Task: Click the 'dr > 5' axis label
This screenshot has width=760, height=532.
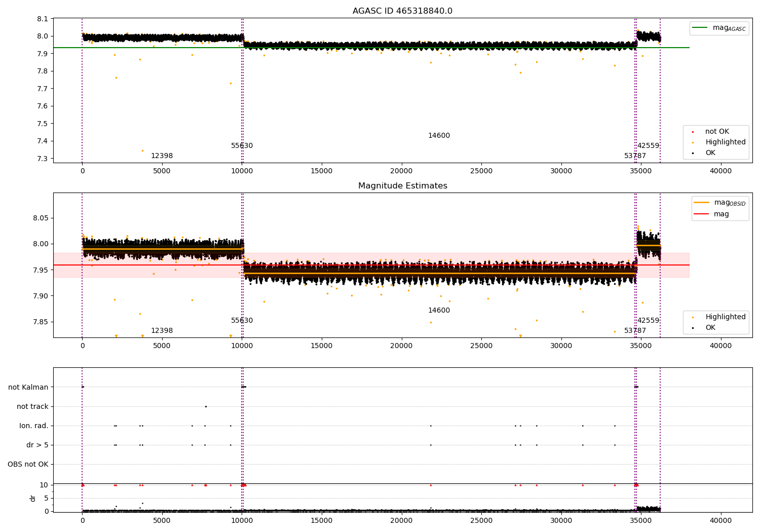Action: click(37, 445)
